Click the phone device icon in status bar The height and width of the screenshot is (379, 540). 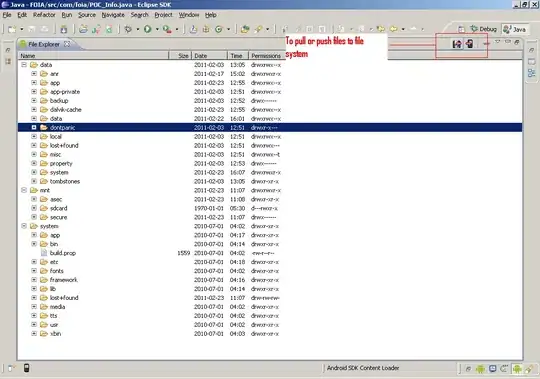click(26, 368)
